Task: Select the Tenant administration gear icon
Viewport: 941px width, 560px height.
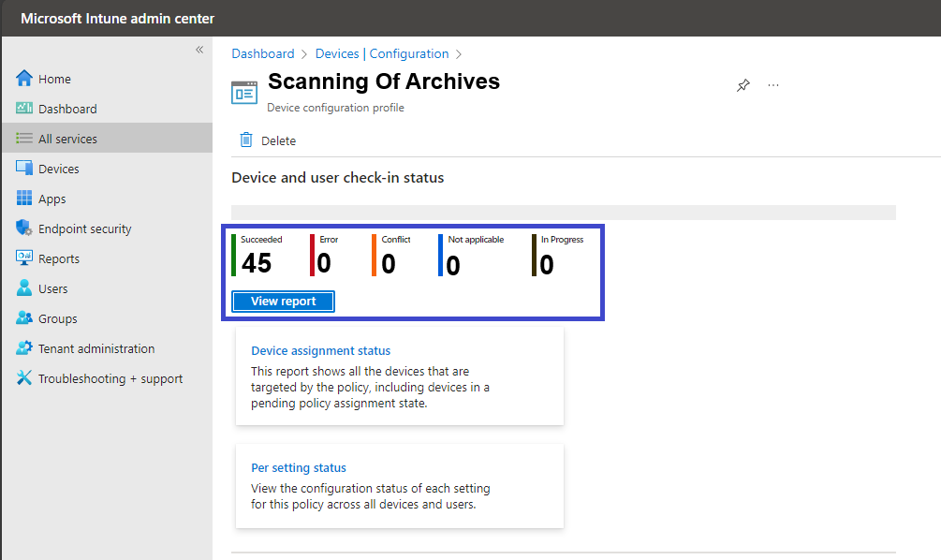Action: click(24, 348)
